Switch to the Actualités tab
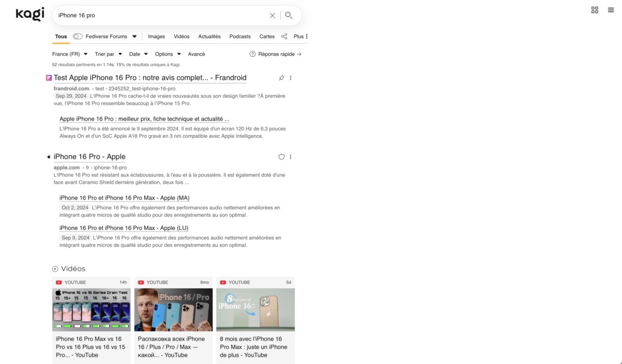This screenshot has width=622, height=364. point(209,36)
